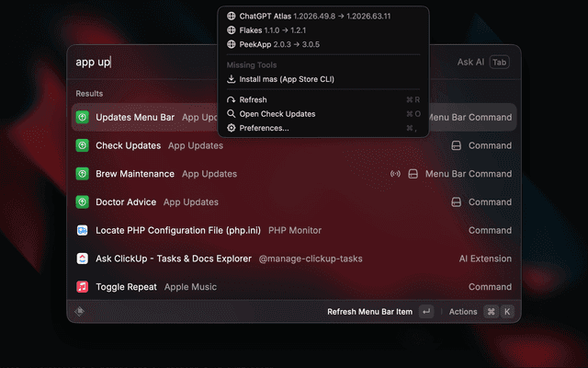Open ChatGPT Atlas update entry
The image size is (588, 368).
(x=322, y=17)
